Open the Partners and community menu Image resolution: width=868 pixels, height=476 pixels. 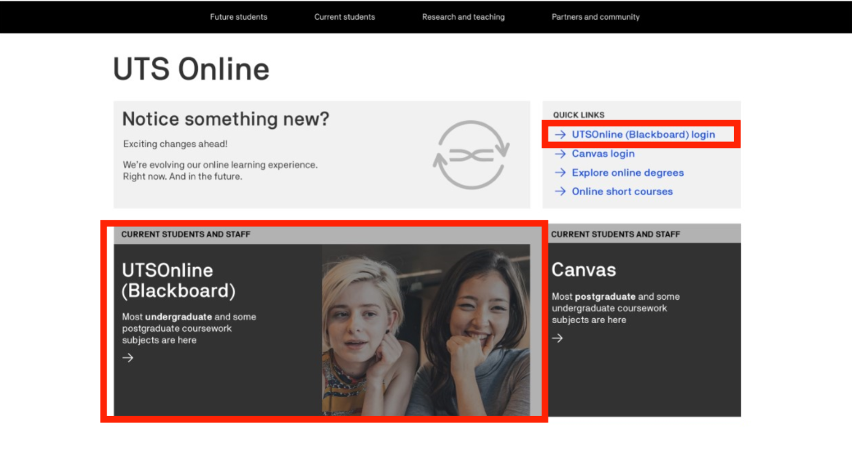pos(596,17)
